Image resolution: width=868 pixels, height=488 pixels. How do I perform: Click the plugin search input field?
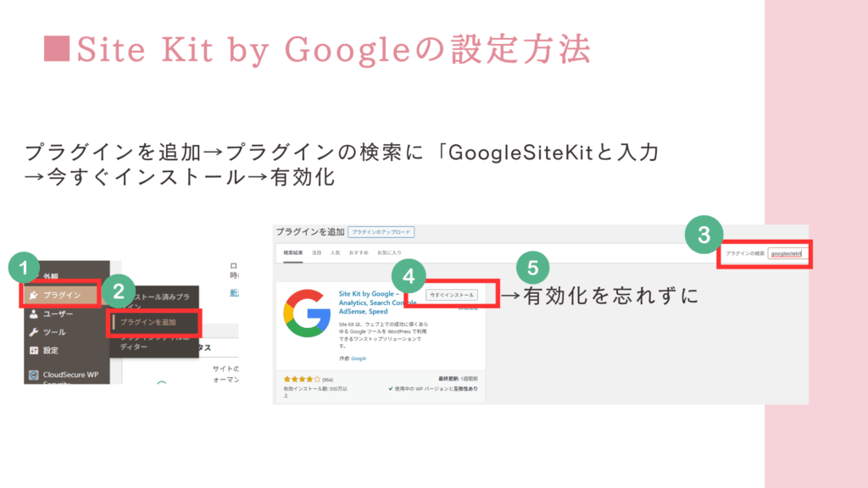[x=787, y=254]
